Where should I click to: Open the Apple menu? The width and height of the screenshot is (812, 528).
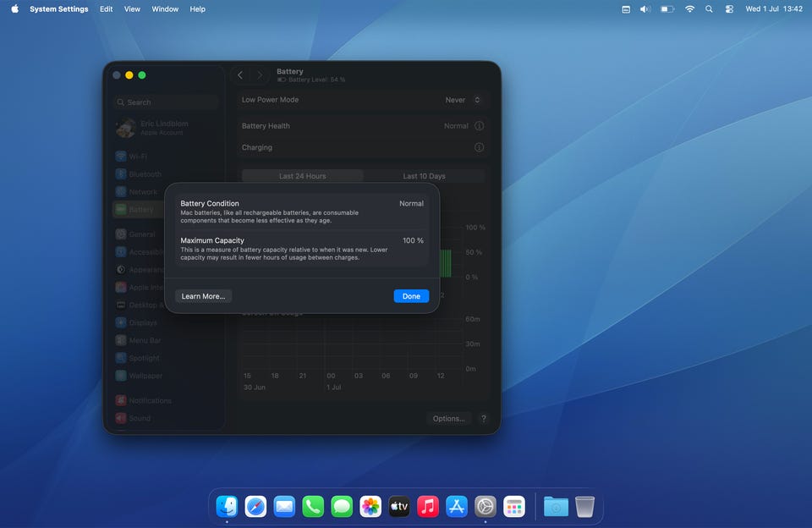[x=14, y=8]
